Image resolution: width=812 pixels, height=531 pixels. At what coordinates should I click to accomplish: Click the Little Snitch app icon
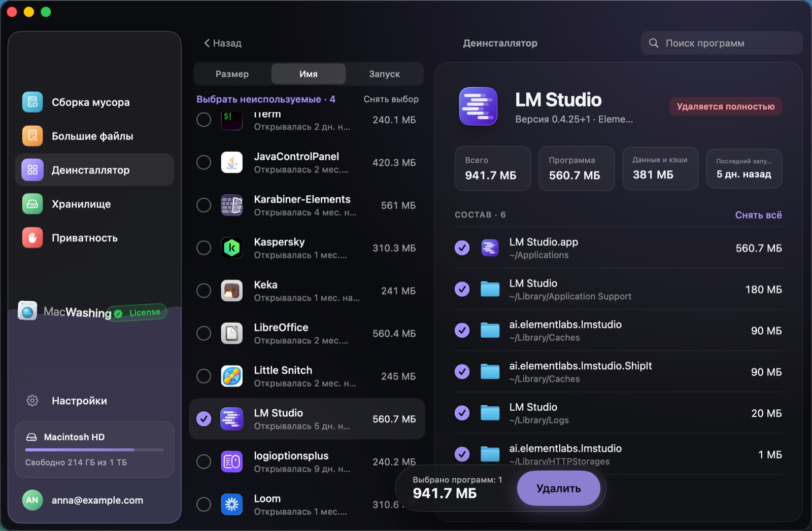tap(232, 376)
